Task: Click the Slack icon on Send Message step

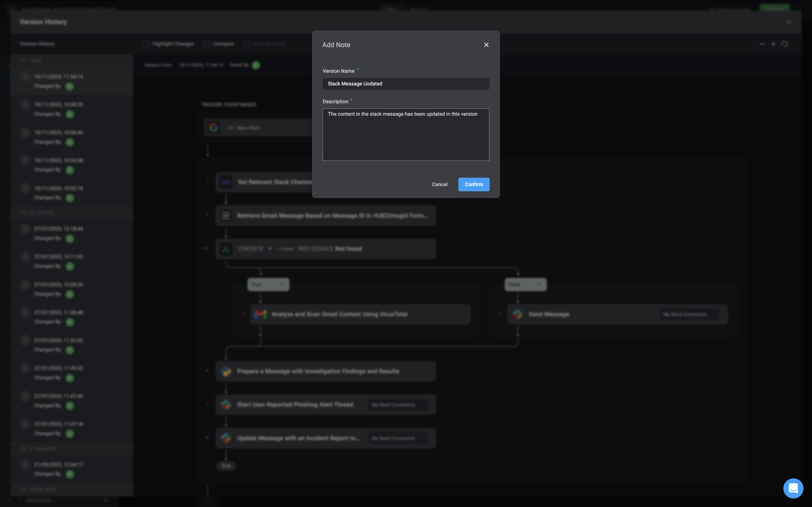Action: point(517,314)
